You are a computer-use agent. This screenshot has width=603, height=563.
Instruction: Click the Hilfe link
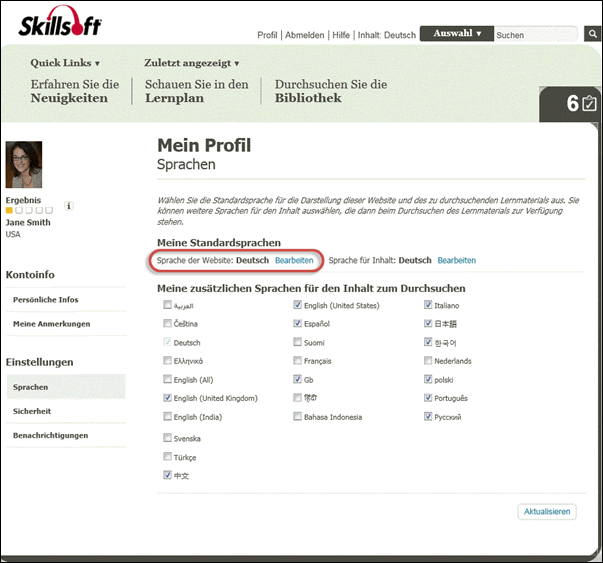341,35
